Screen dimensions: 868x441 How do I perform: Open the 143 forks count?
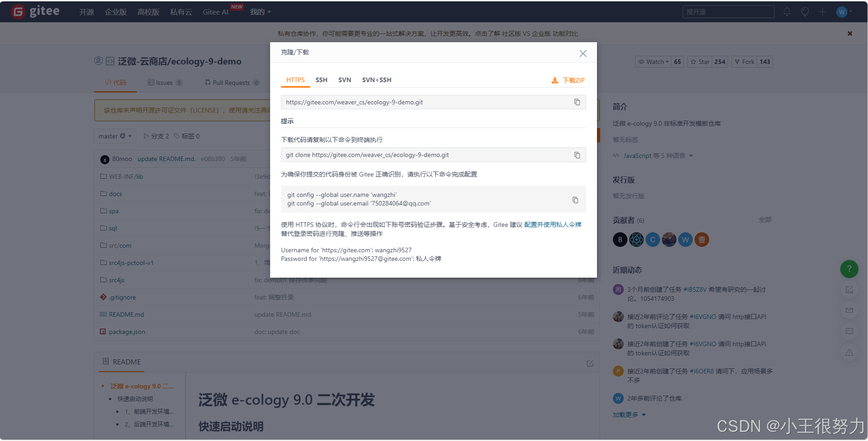765,62
